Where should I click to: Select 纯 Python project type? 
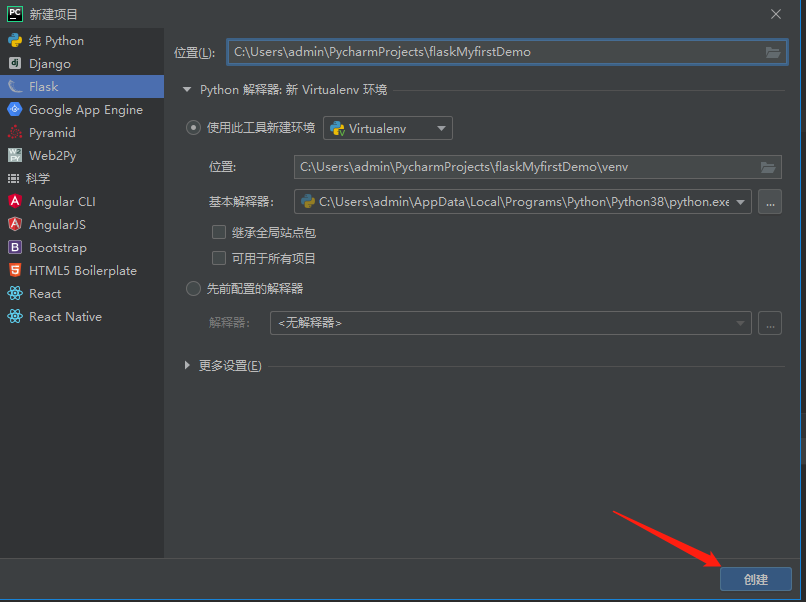point(82,41)
